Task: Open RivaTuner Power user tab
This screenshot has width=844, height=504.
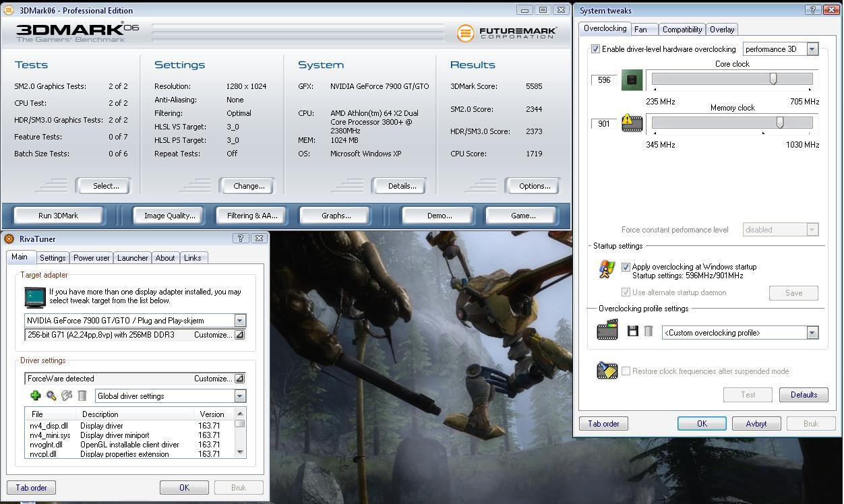Action: click(x=91, y=258)
